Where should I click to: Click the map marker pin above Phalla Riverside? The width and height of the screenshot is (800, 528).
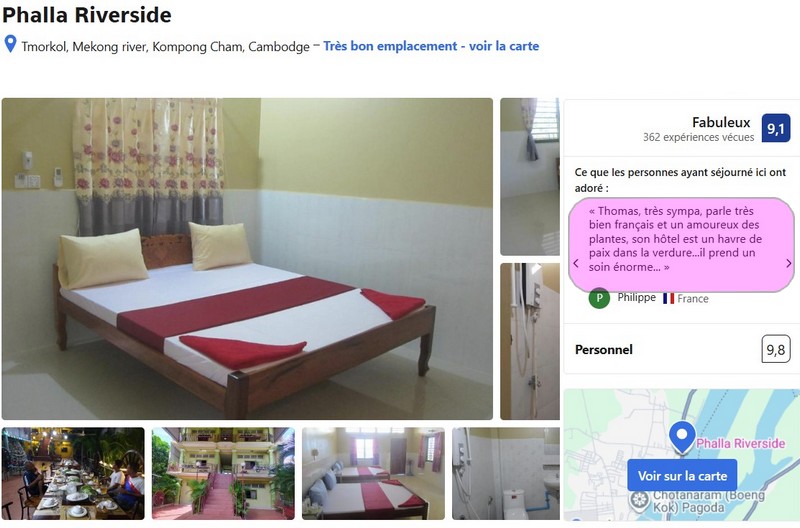(682, 437)
